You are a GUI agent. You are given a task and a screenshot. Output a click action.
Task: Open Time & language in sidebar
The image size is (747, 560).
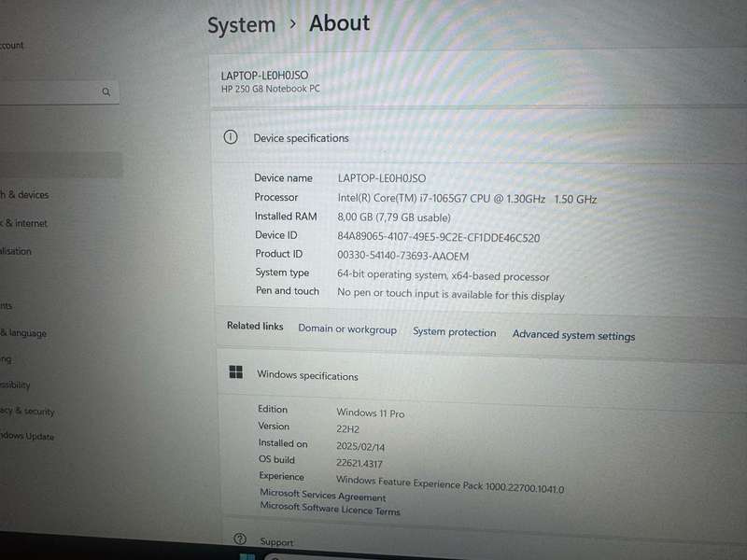tap(23, 333)
